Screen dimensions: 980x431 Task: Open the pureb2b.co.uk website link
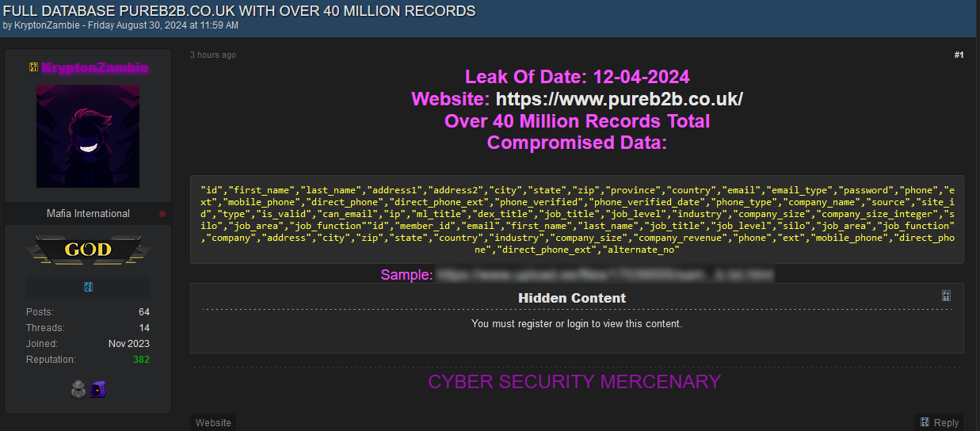click(619, 99)
